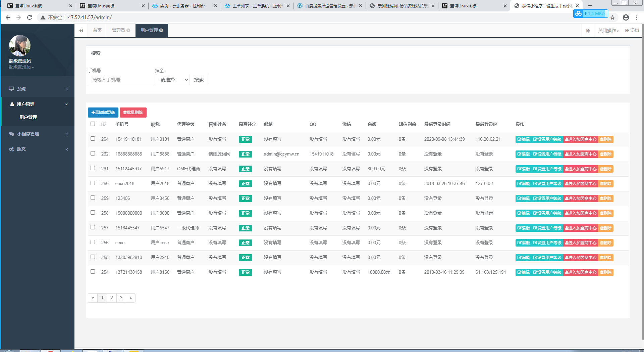
Task: Close the 用户管理 tab with its x icon
Action: [161, 31]
